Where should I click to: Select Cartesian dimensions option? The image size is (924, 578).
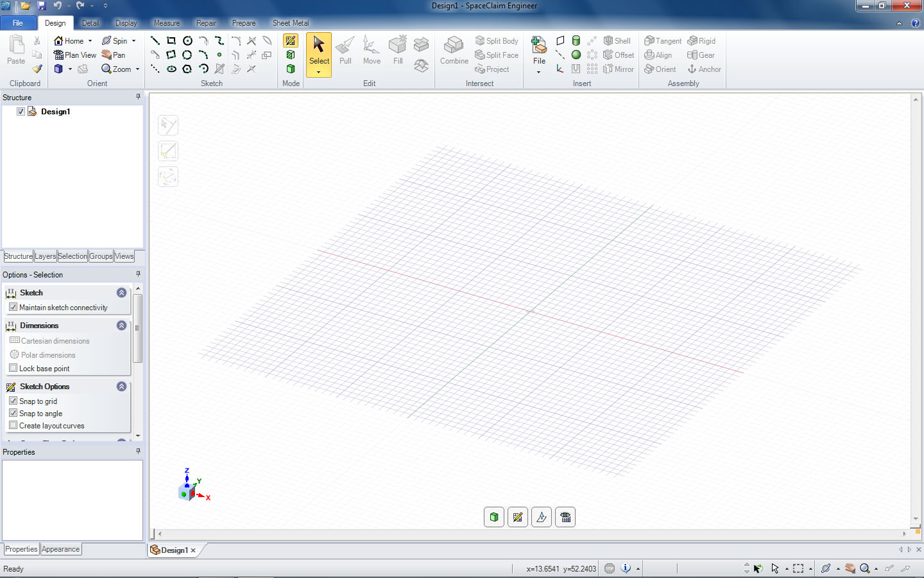tap(49, 340)
